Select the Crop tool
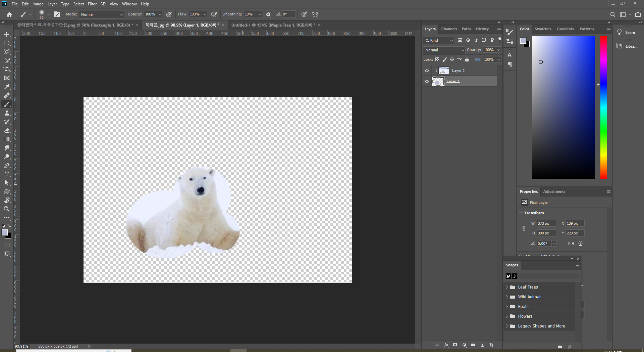The height and width of the screenshot is (352, 644). (x=7, y=69)
